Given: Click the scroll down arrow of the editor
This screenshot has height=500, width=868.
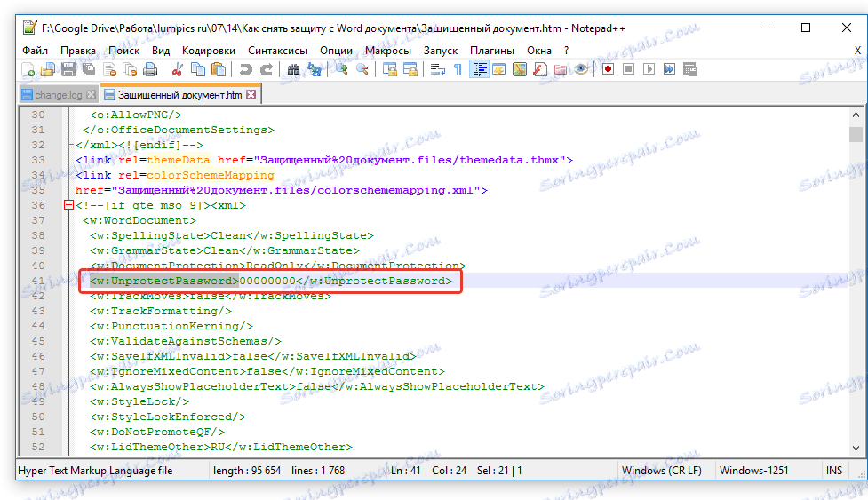Looking at the screenshot, I should click(856, 448).
